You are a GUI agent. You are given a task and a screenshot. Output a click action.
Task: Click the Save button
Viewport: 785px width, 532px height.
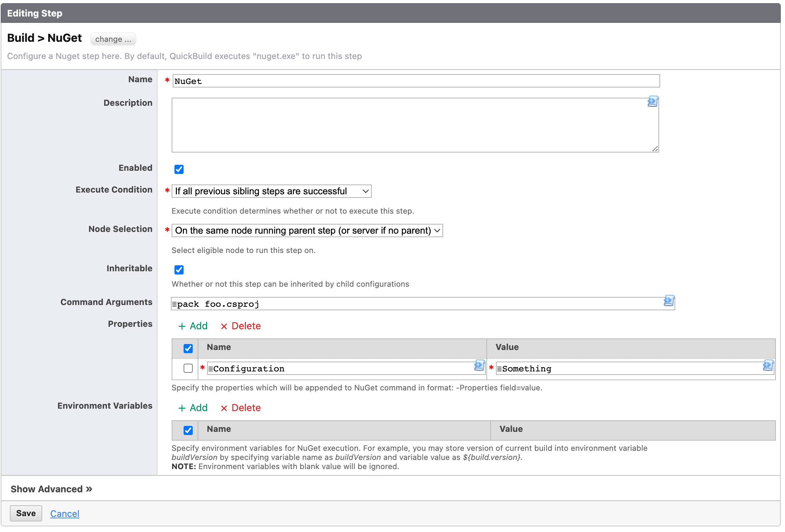[x=26, y=513]
